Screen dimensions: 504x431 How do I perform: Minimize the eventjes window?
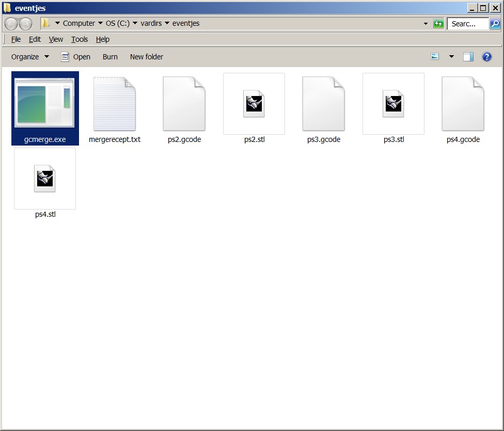(472, 8)
